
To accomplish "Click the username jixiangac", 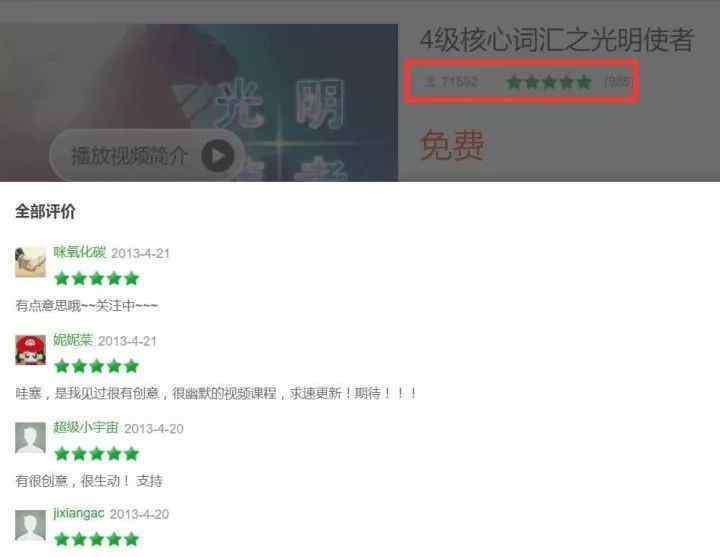I will 79,513.
